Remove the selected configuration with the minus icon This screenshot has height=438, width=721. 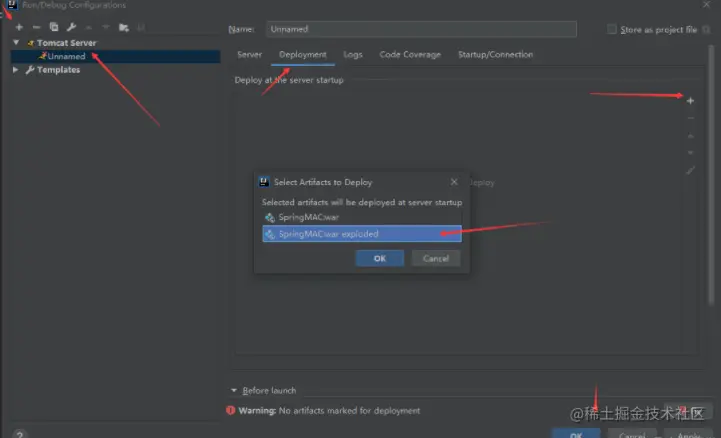36,28
